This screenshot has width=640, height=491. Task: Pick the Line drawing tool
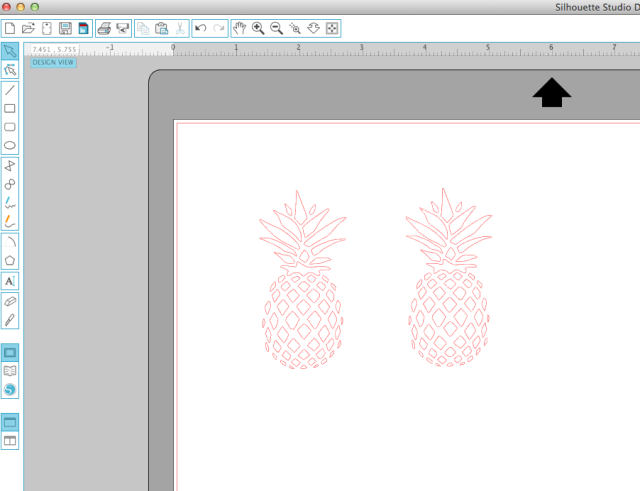(10, 90)
